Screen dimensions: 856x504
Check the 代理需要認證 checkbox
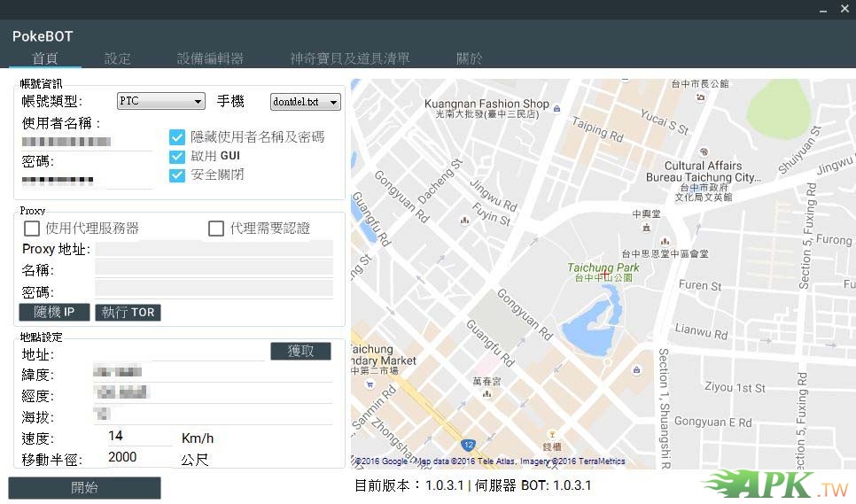click(216, 229)
